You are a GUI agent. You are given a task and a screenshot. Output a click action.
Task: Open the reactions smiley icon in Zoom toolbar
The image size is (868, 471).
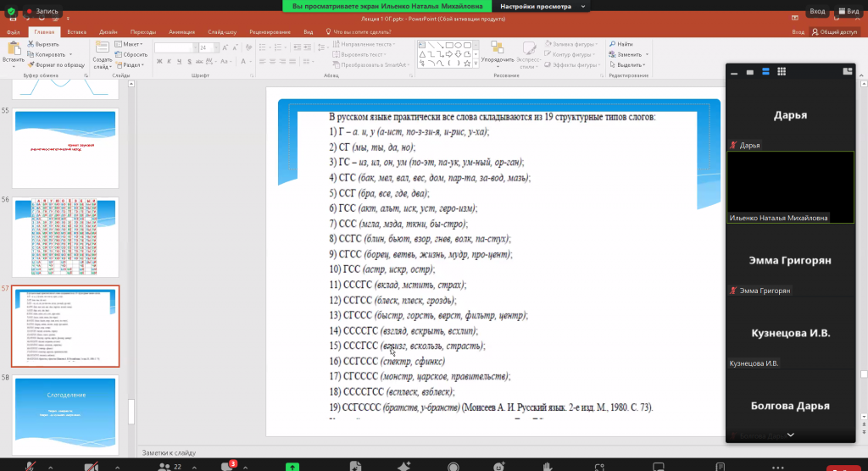pyautogui.click(x=499, y=467)
